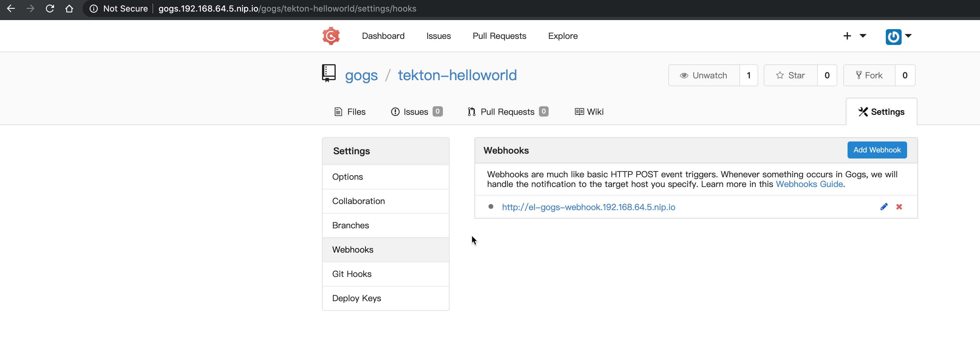Click the webhook status dot
Viewport: 980px width, 337px height.
[x=491, y=206]
